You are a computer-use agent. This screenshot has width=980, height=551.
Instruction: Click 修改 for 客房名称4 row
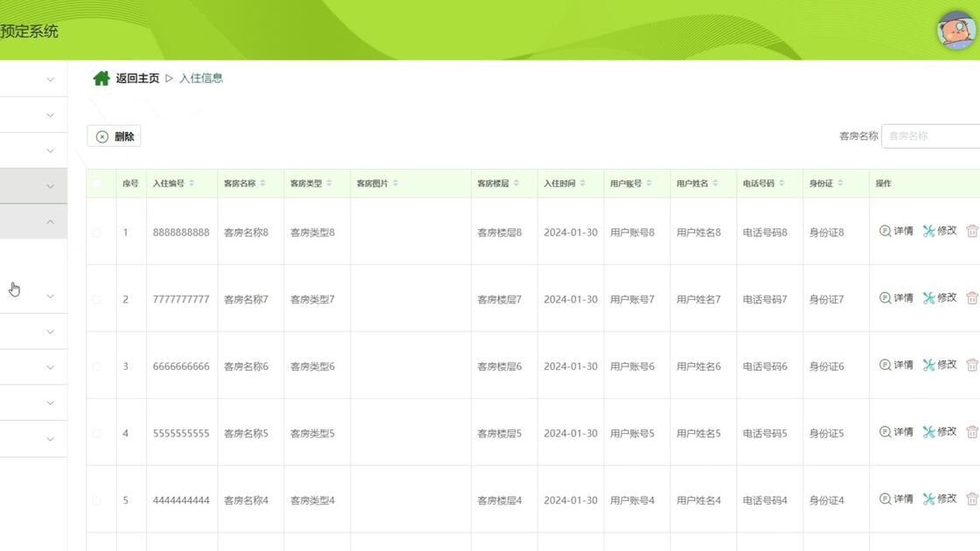click(x=940, y=499)
